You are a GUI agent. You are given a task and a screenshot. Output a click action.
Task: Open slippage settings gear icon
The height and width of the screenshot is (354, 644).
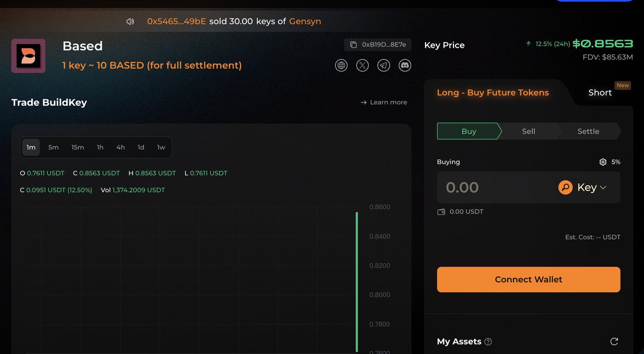(603, 162)
